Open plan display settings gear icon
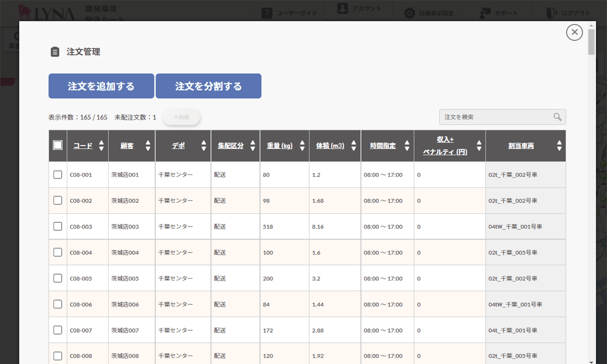The height and width of the screenshot is (364, 607). point(410,13)
